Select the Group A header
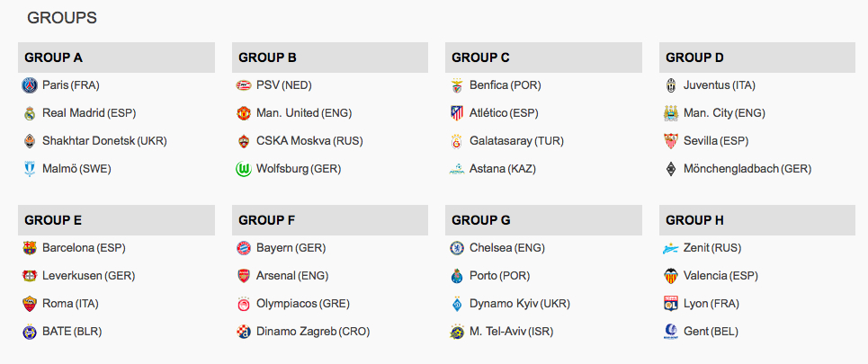This screenshot has width=868, height=364. pyautogui.click(x=116, y=58)
